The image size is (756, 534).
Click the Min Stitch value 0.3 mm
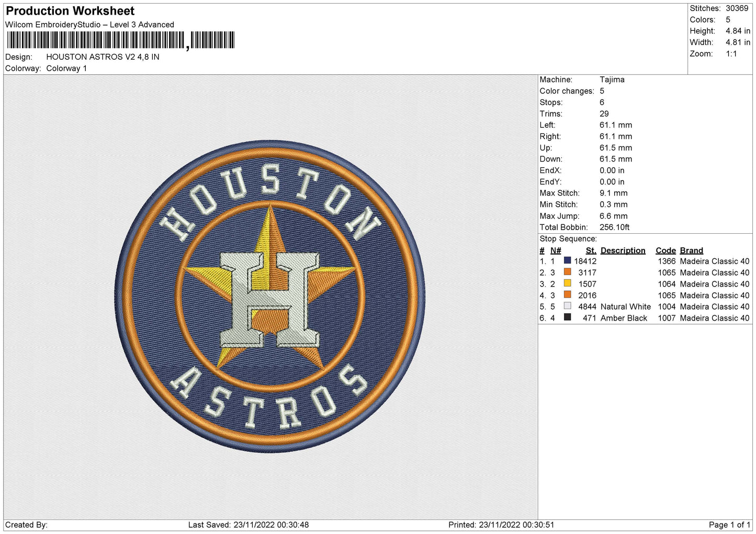[614, 204]
